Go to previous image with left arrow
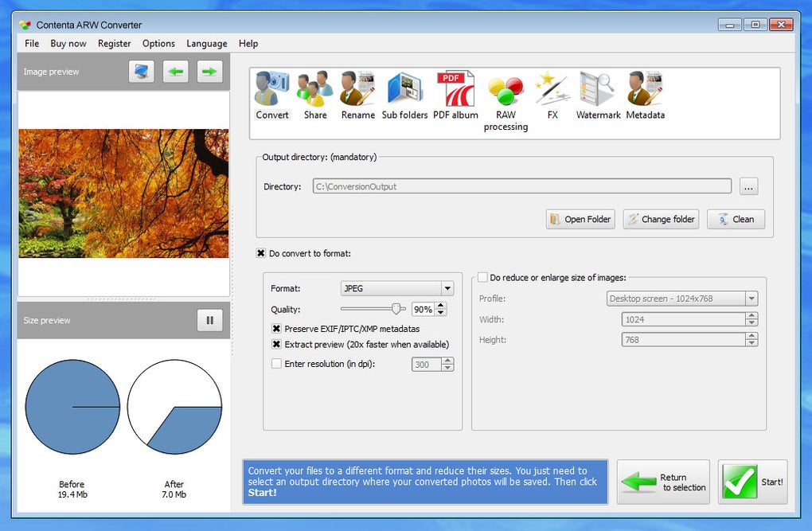 (x=176, y=72)
